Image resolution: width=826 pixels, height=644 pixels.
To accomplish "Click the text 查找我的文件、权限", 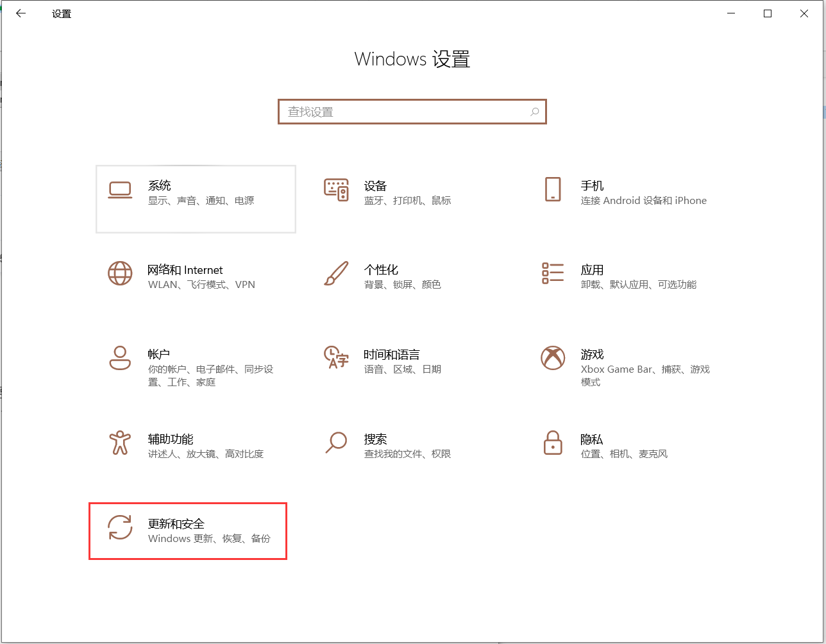I will [408, 454].
